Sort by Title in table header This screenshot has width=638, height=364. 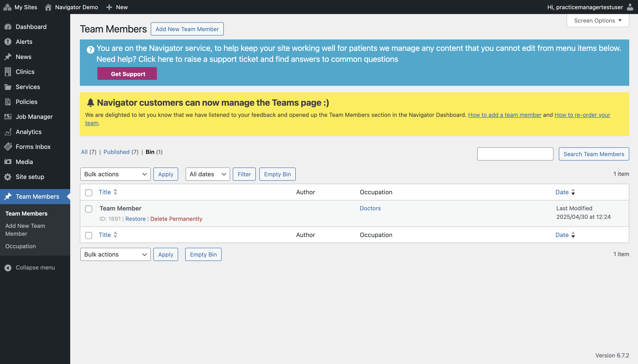pos(108,192)
